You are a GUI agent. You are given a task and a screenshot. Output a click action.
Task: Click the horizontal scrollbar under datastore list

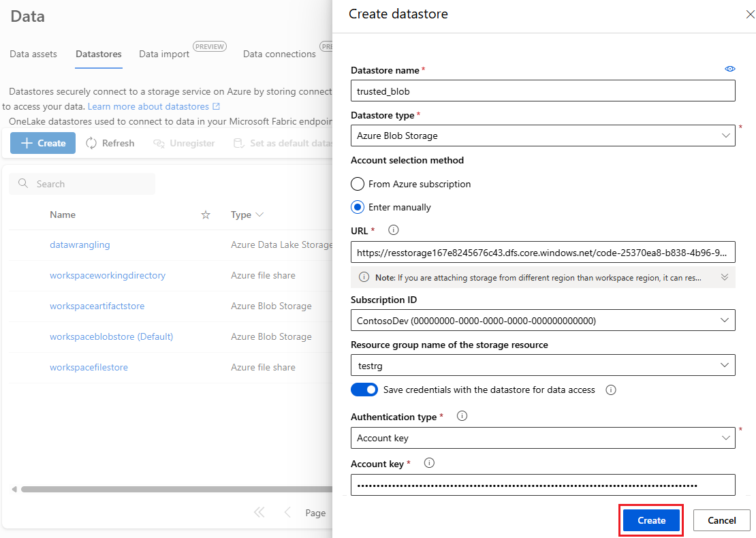click(176, 490)
